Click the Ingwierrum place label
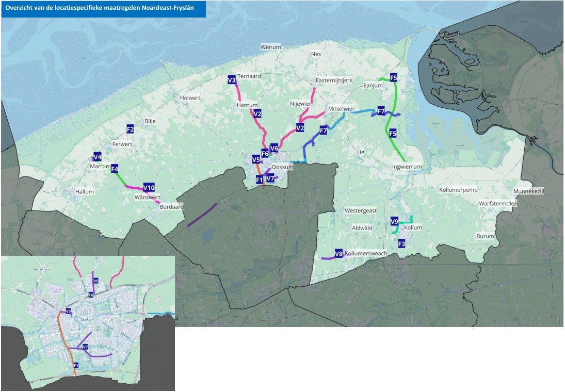The height and width of the screenshot is (392, 565). 407,167
